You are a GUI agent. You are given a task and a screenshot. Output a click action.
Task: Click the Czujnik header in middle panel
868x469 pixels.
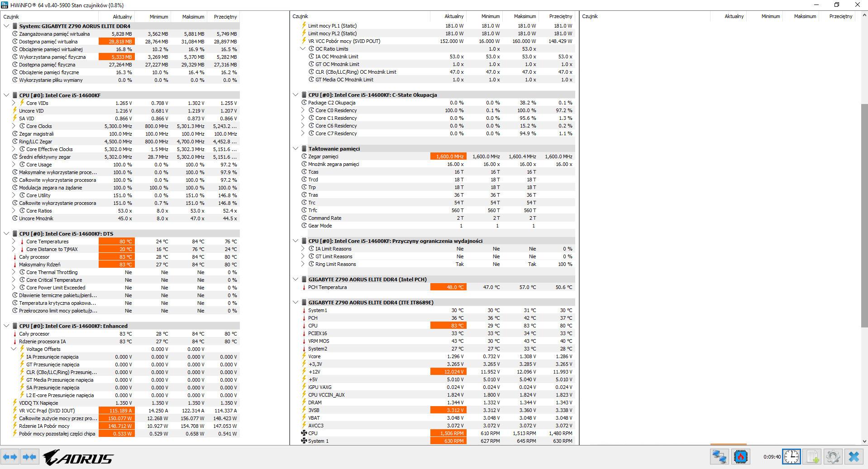(x=300, y=16)
